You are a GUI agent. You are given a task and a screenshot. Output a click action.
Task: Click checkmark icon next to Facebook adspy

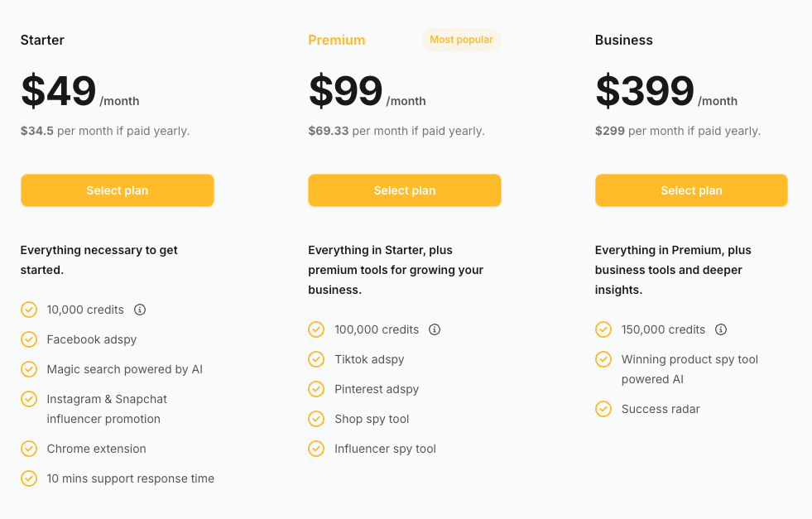click(29, 339)
